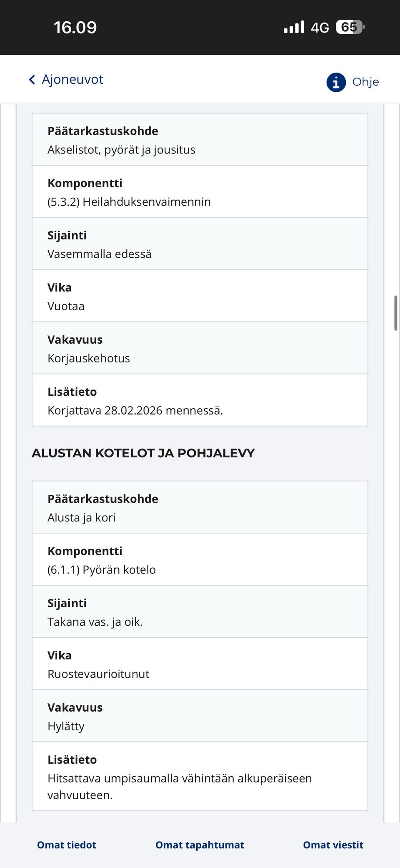Select the Lisätieto text about Korjattava 28.02.2026
This screenshot has height=868, width=400.
pos(199,401)
